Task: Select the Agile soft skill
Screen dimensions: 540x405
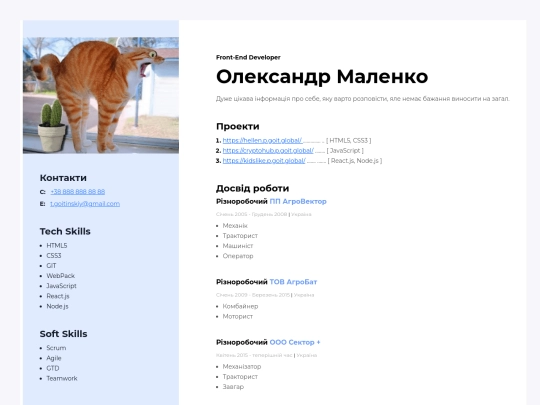Action: (x=54, y=358)
